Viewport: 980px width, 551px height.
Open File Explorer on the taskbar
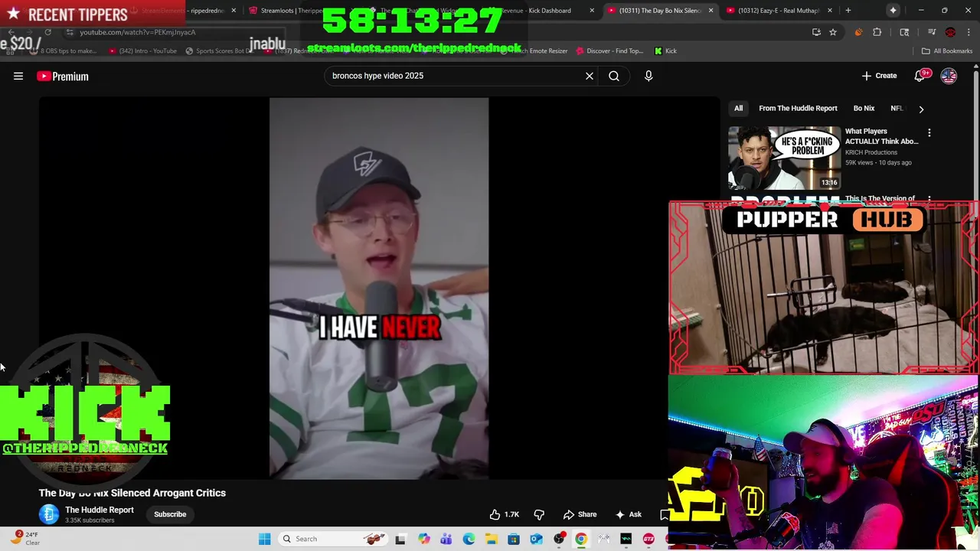491,539
